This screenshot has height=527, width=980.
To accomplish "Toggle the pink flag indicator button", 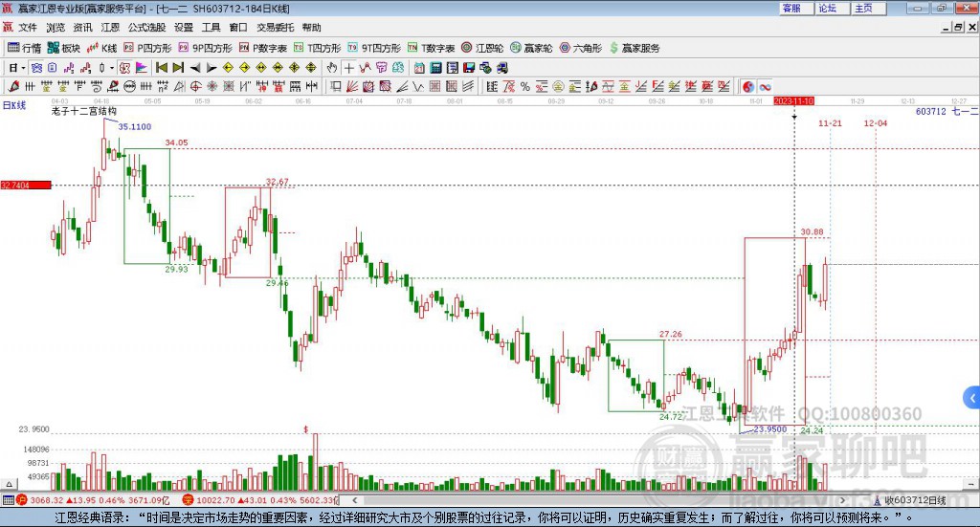I will pos(142,68).
